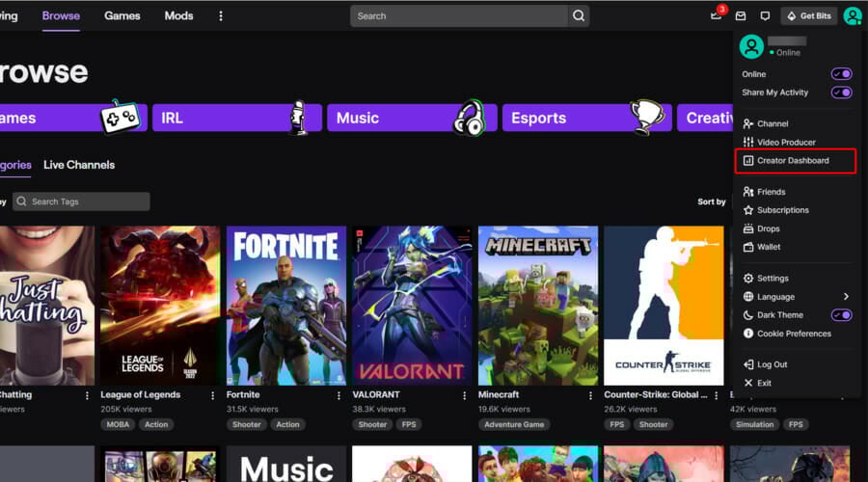Open the whispers chat icon
Image resolution: width=868 pixels, height=482 pixels.
coord(765,16)
